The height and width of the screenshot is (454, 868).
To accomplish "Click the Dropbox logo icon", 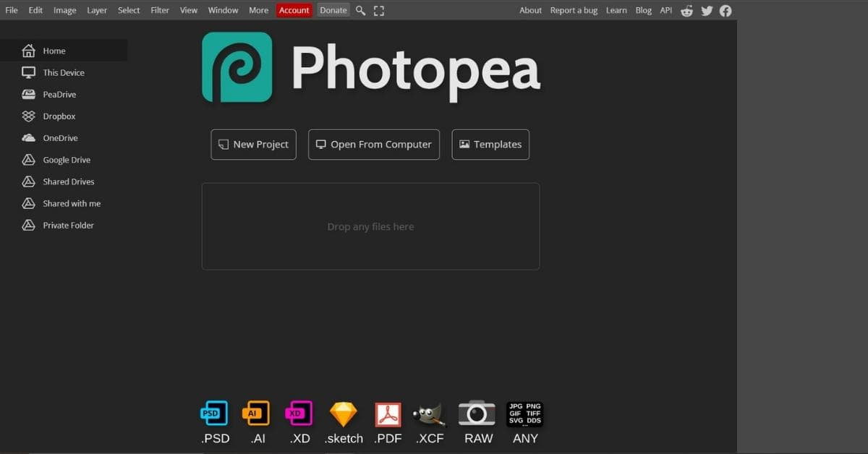I will coord(28,116).
